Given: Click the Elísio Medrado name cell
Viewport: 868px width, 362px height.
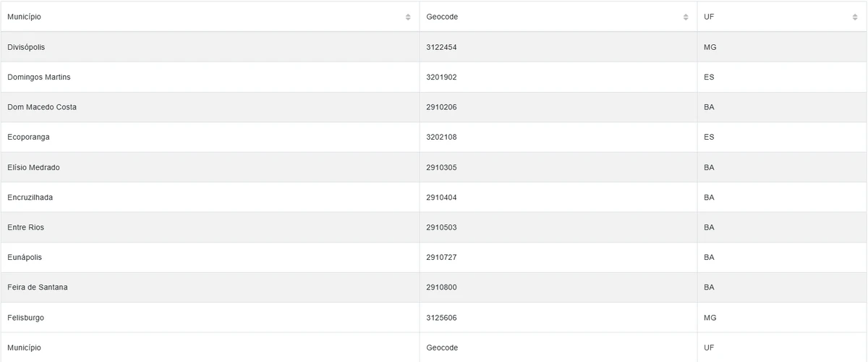Looking at the screenshot, I should click(33, 167).
